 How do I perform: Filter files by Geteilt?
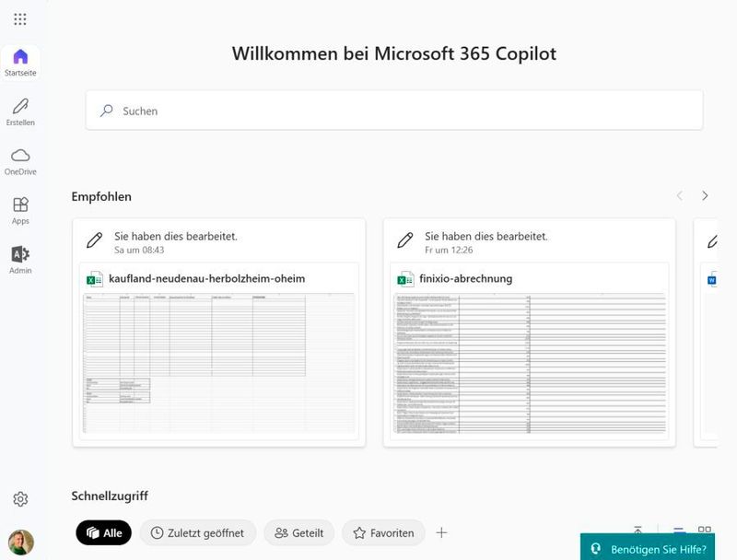(x=299, y=532)
